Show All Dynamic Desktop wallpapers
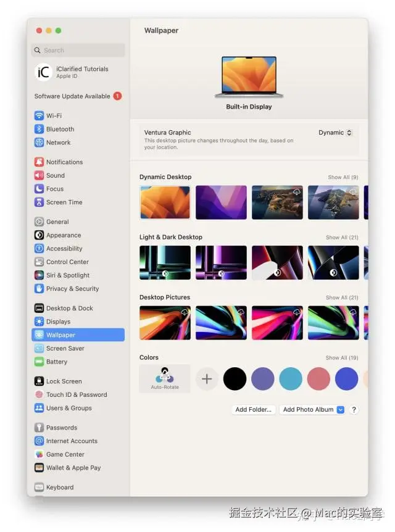395x532 pixels. (343, 178)
